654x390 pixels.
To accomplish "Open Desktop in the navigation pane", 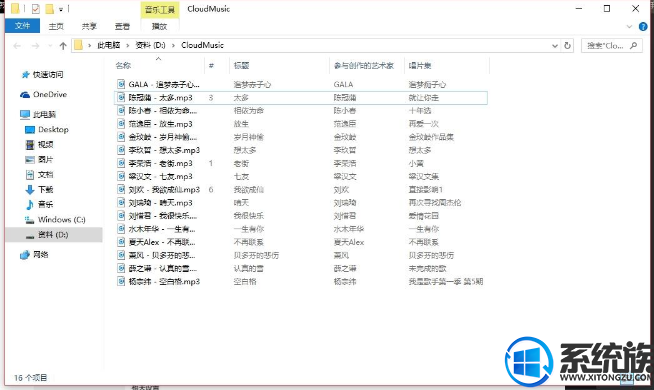I will [53, 129].
